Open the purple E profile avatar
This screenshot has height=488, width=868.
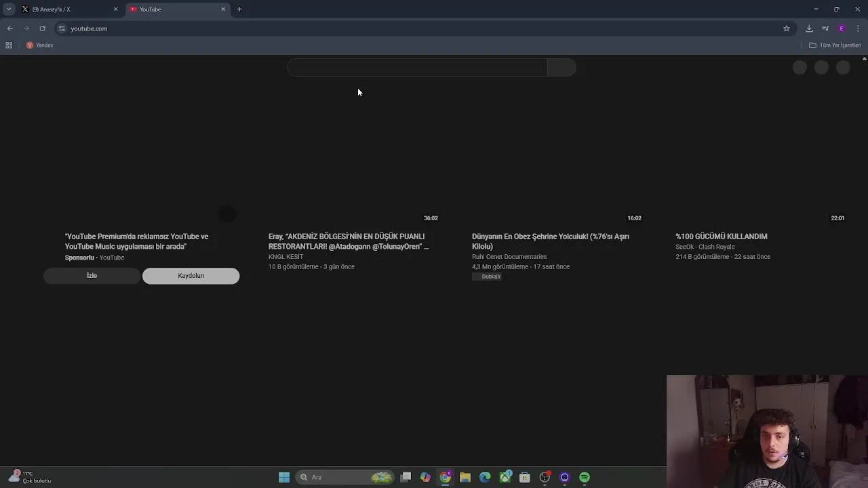(842, 28)
